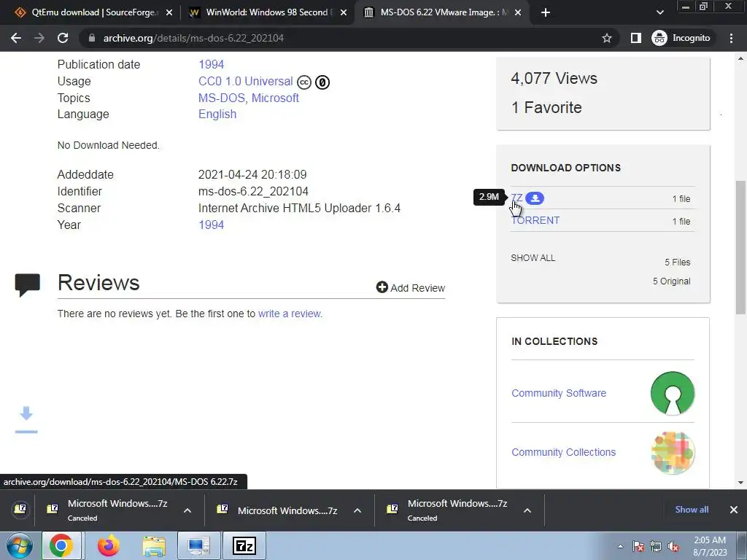Screen dimensions: 747x560
Task: Open the Community Software collection link
Action: pyautogui.click(x=559, y=393)
